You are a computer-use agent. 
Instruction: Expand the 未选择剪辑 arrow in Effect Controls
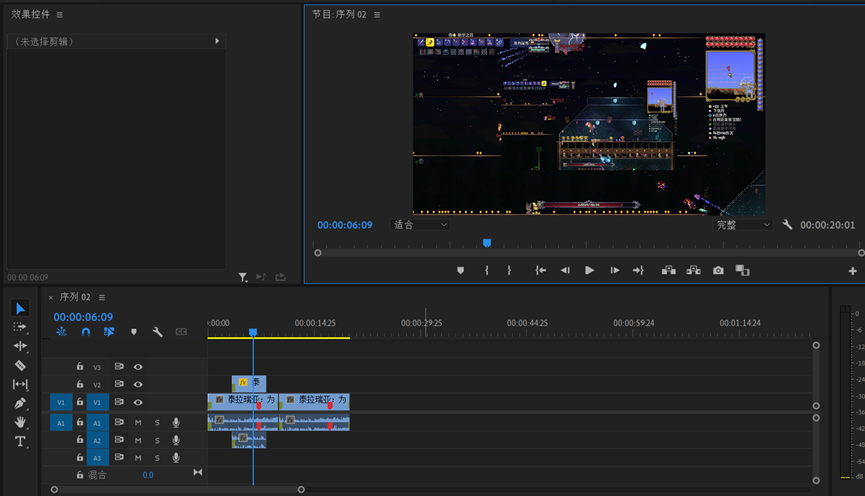[x=217, y=41]
